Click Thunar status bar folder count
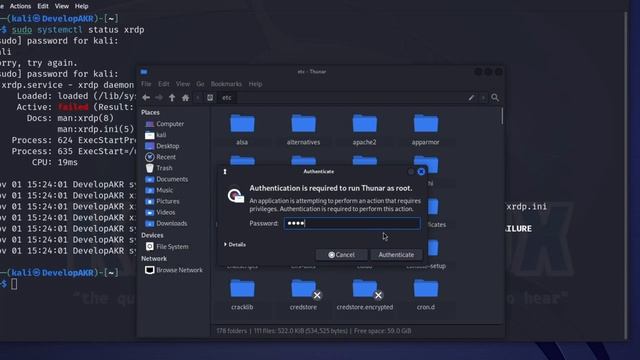 point(231,331)
